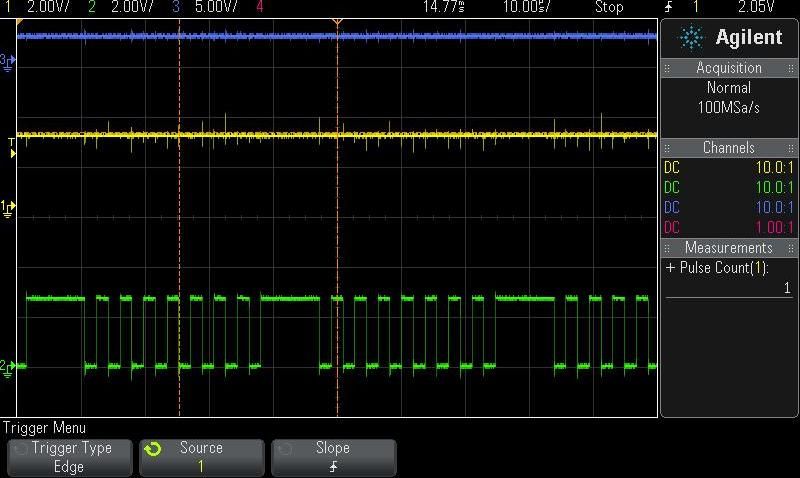Click the grip dots left of Measurements

point(667,248)
